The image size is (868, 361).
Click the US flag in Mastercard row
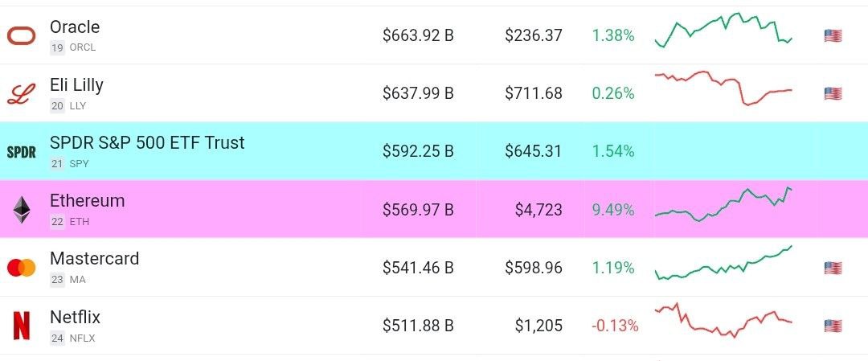(833, 268)
